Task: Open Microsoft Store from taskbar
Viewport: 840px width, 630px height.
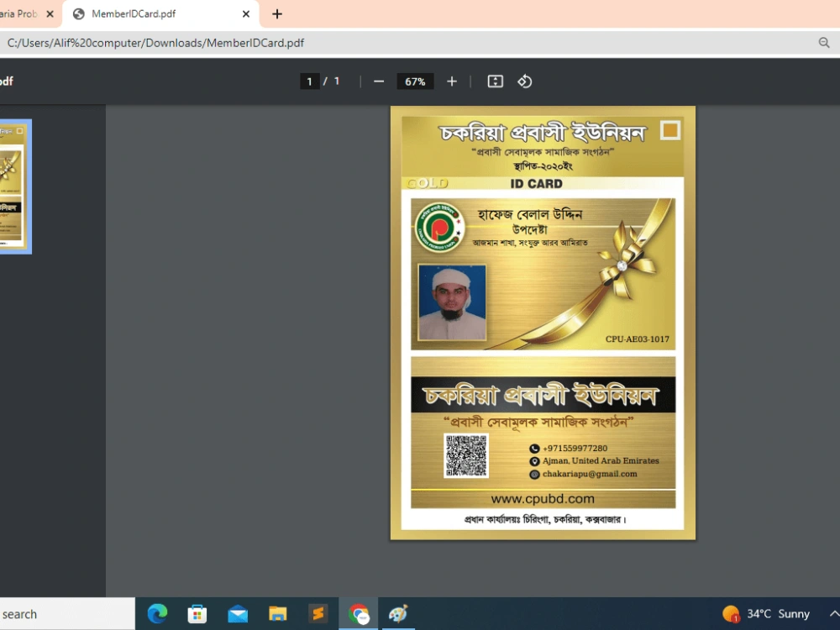Action: coord(197,614)
